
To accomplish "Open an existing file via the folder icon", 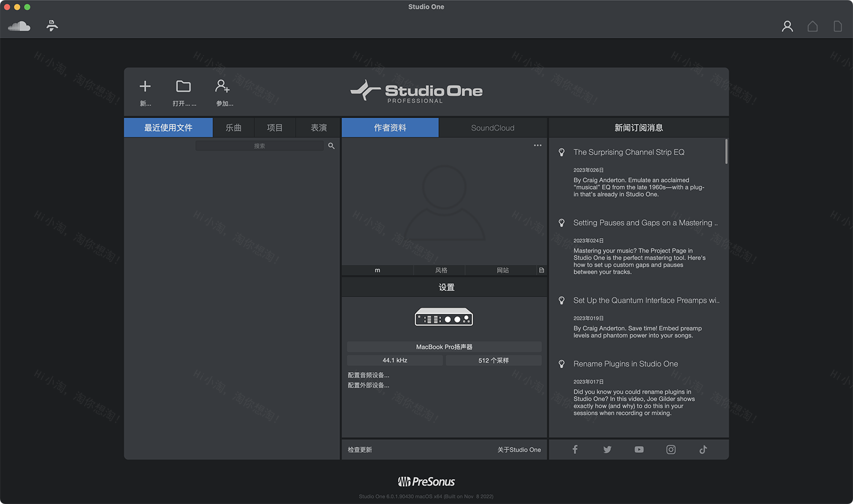I will pos(183,86).
